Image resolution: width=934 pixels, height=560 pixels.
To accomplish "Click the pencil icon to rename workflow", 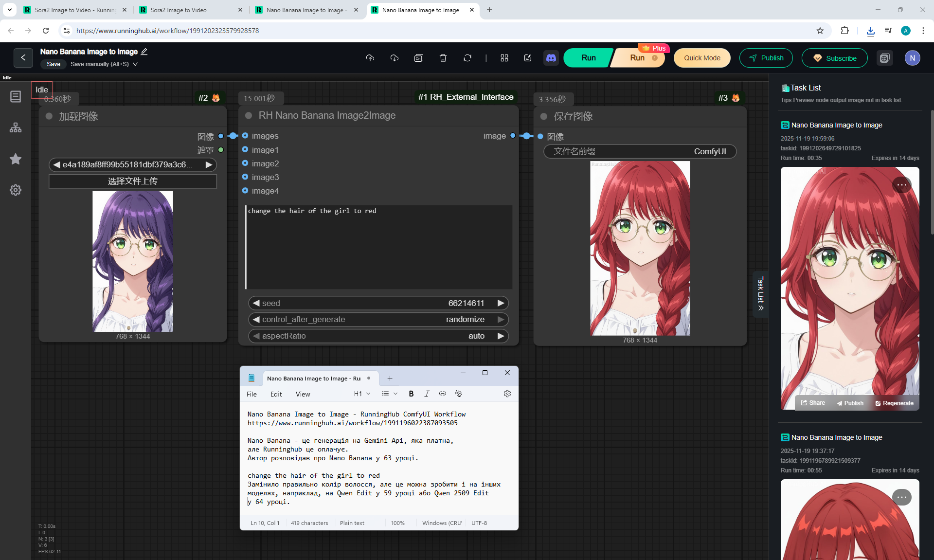I will pos(144,52).
